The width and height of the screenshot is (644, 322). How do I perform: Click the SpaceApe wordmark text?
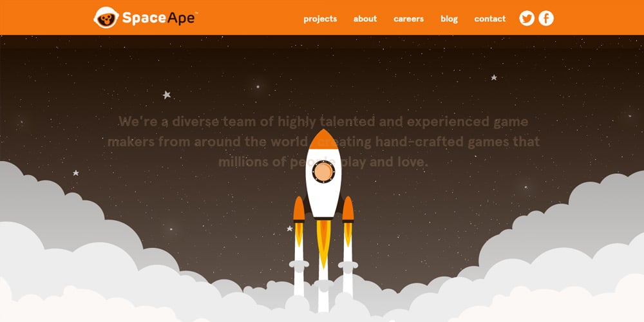point(160,19)
